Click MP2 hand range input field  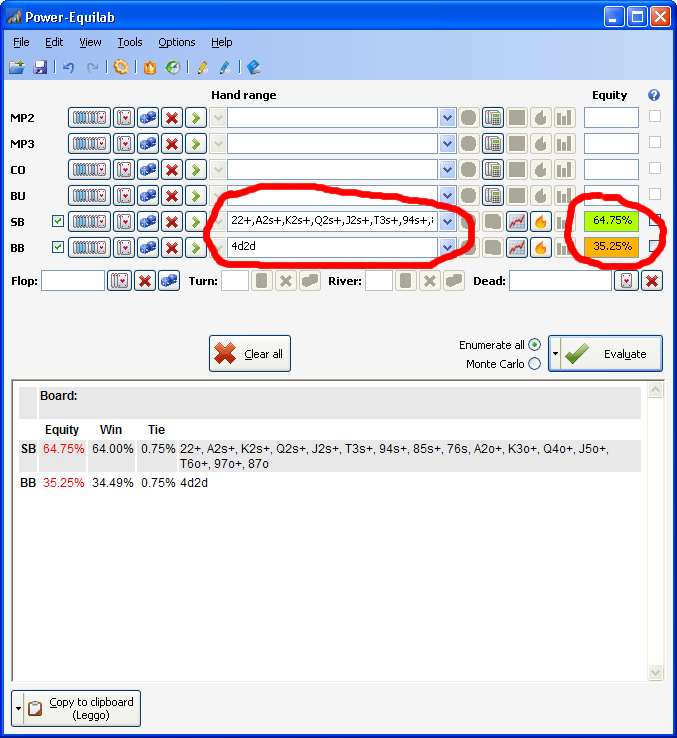(333, 118)
